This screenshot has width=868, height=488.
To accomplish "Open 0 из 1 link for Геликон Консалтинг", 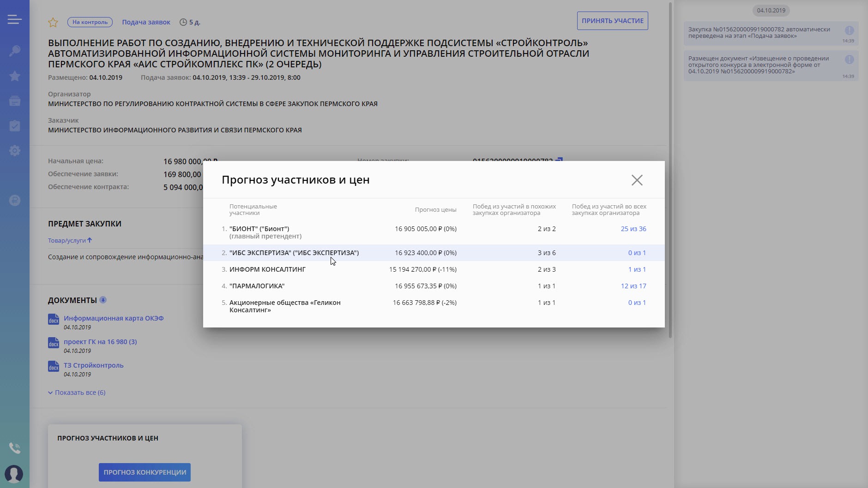I will pyautogui.click(x=637, y=303).
